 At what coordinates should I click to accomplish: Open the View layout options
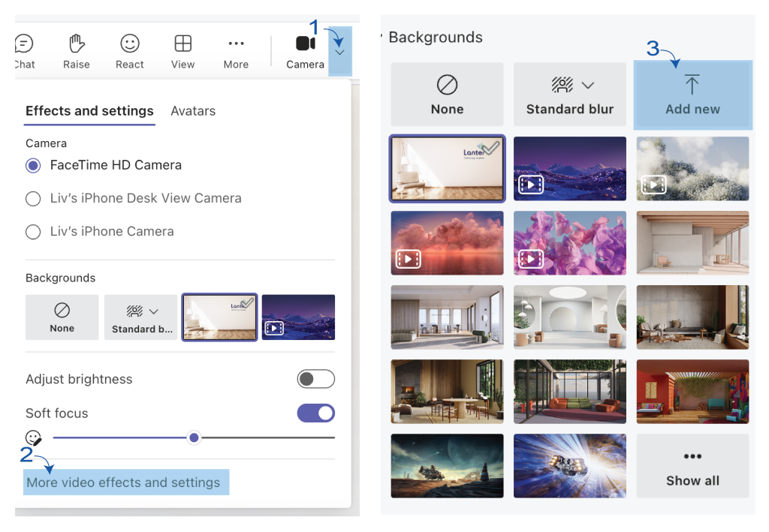click(x=183, y=52)
